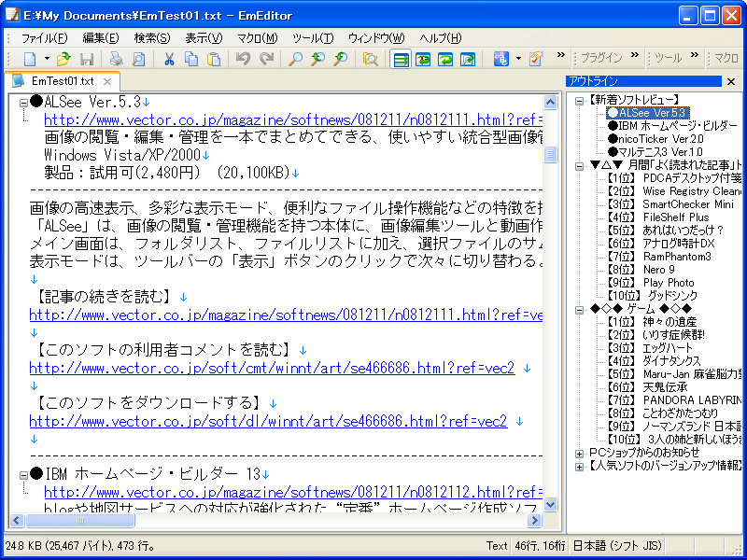Show hidden buttons via chevron left of プラグイン
747x560 pixels.
[561, 55]
